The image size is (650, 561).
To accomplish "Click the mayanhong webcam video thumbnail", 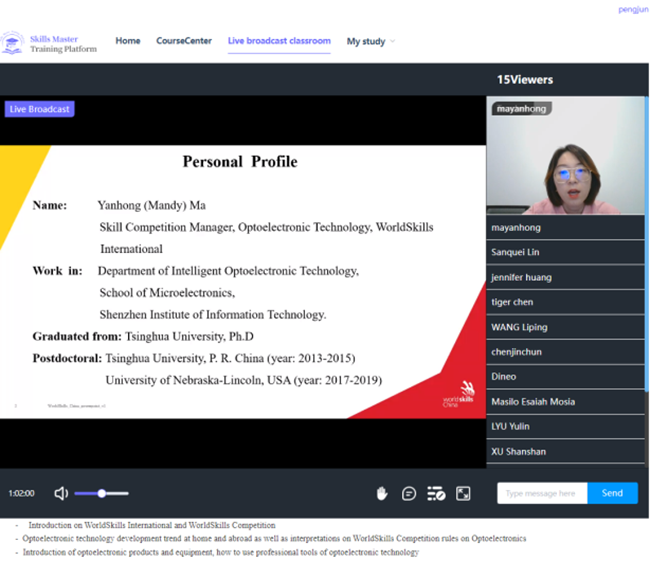I will click(x=565, y=156).
